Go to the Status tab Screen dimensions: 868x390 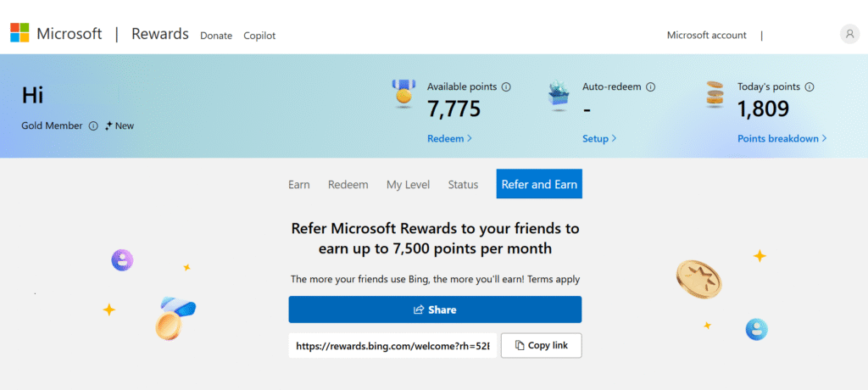tap(463, 184)
